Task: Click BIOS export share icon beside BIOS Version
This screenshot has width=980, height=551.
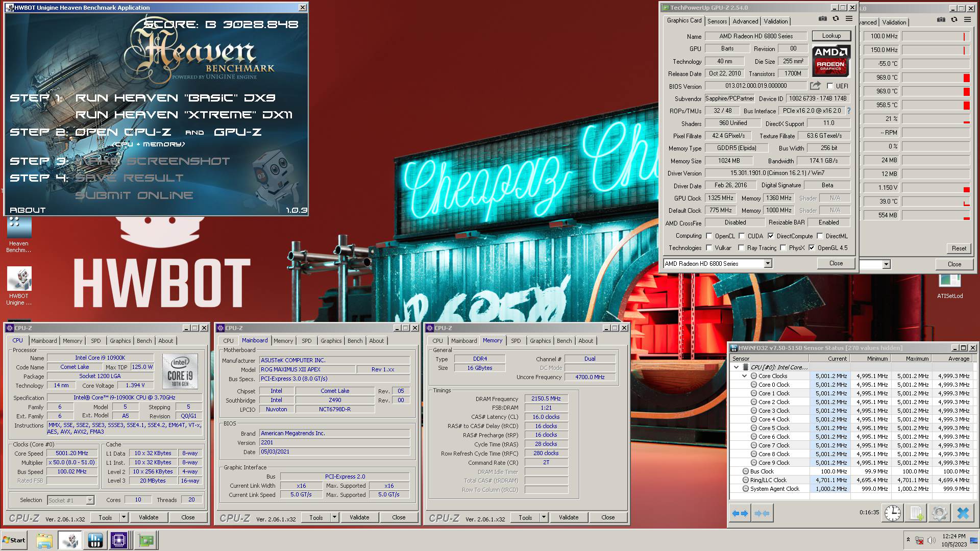Action: click(816, 86)
